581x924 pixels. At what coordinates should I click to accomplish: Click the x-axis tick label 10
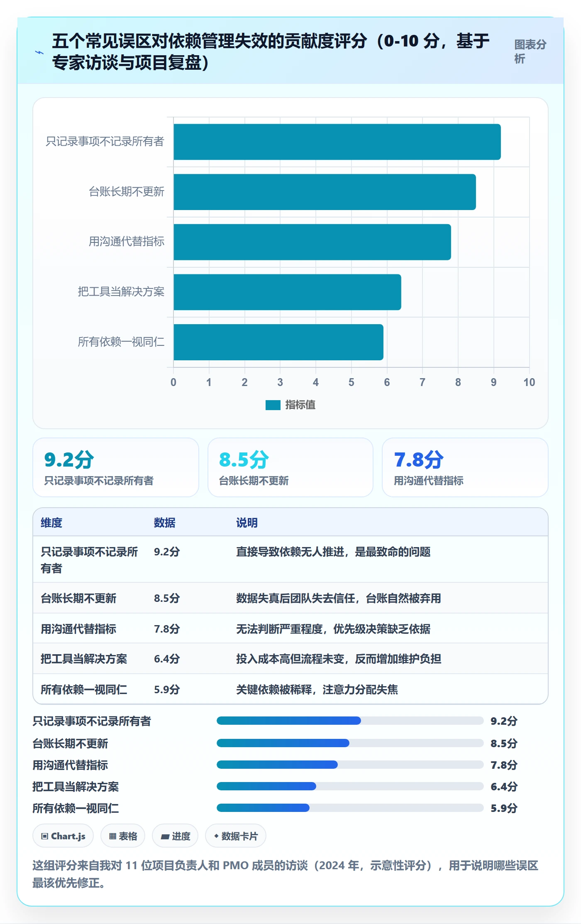(529, 382)
